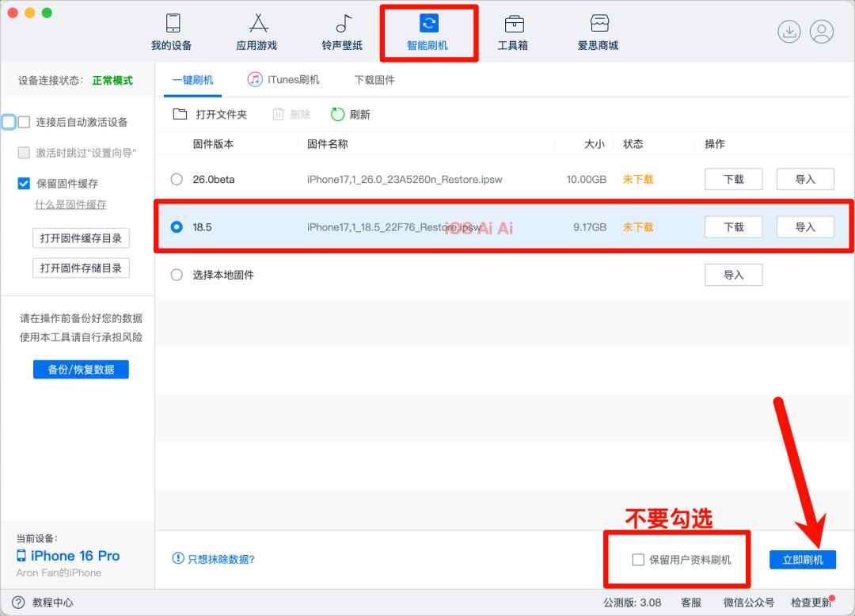Uncheck 保留固件缓存 checkbox
This screenshot has height=616, width=855.
[x=24, y=183]
